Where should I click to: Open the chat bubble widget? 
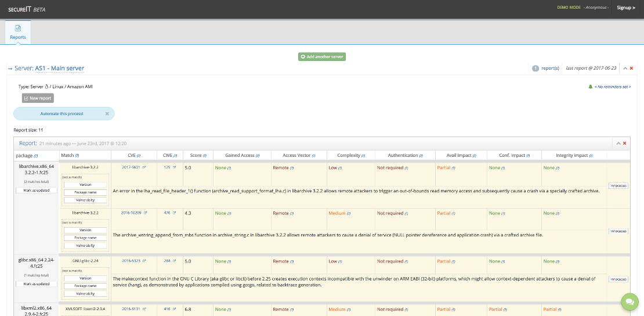point(629,301)
